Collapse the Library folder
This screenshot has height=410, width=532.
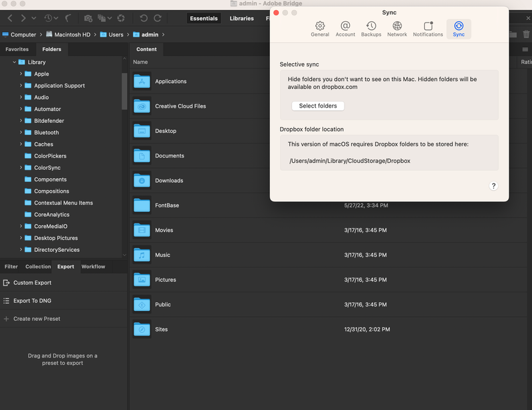pos(13,62)
